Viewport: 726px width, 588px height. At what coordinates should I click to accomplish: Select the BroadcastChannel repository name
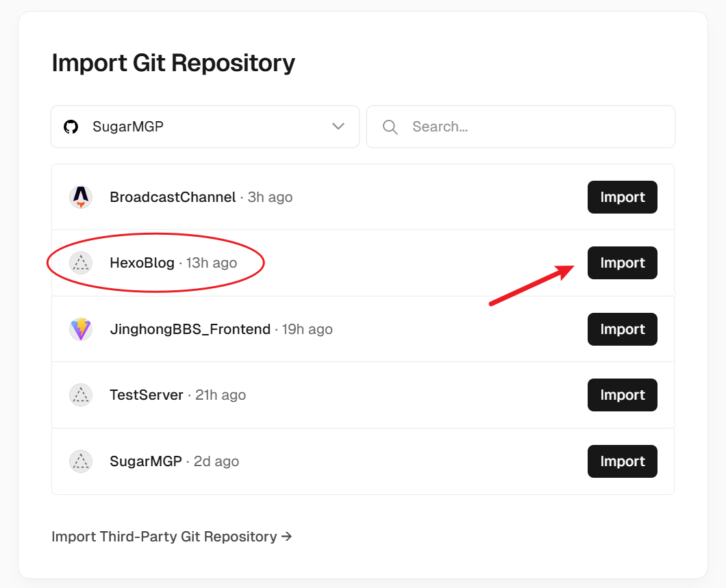173,197
